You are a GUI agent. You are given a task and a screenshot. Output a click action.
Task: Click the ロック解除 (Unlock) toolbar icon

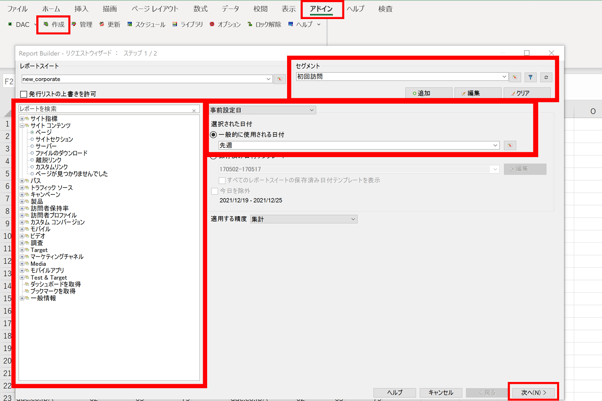point(264,25)
